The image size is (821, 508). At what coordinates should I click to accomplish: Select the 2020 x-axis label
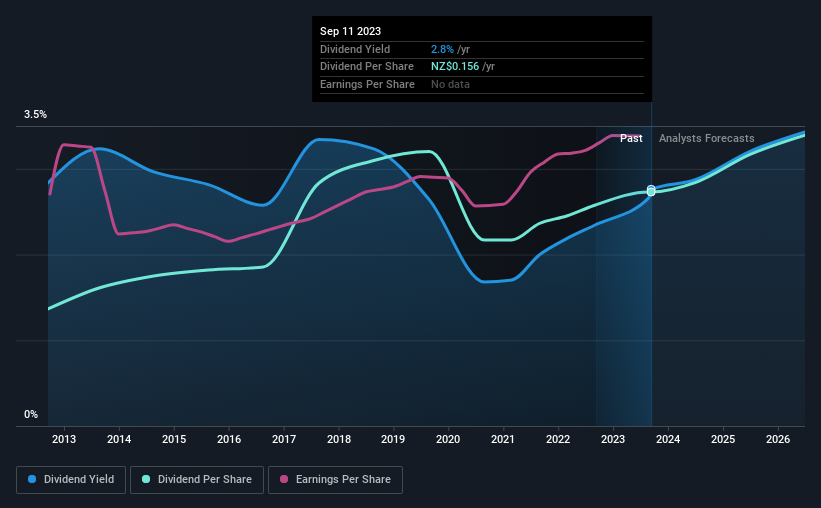(x=448, y=439)
